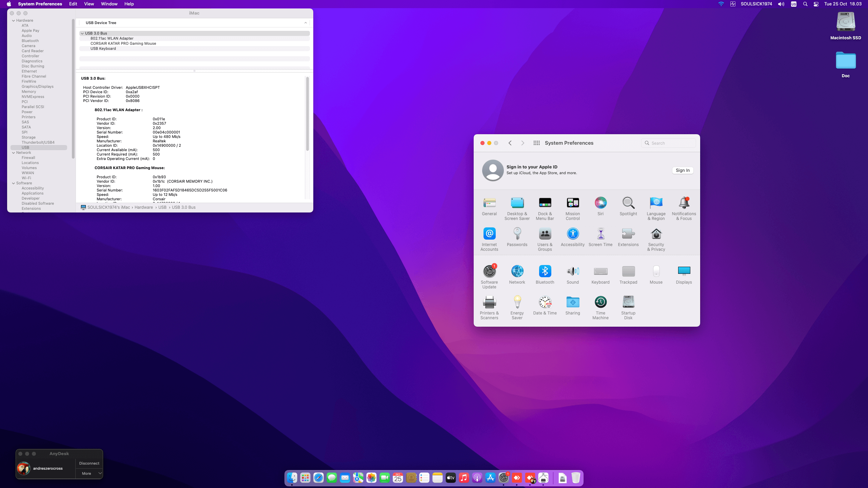Open Security & Privacy preferences
The height and width of the screenshot is (488, 868).
656,239
